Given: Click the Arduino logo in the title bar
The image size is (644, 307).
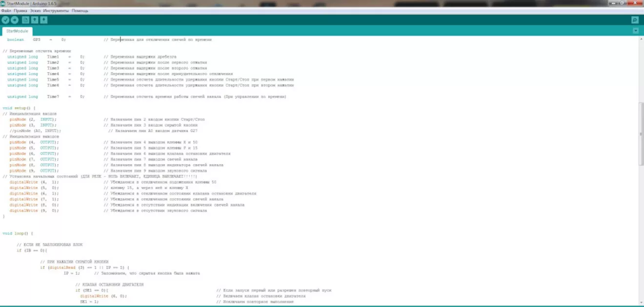Looking at the screenshot, I should pos(3,3).
